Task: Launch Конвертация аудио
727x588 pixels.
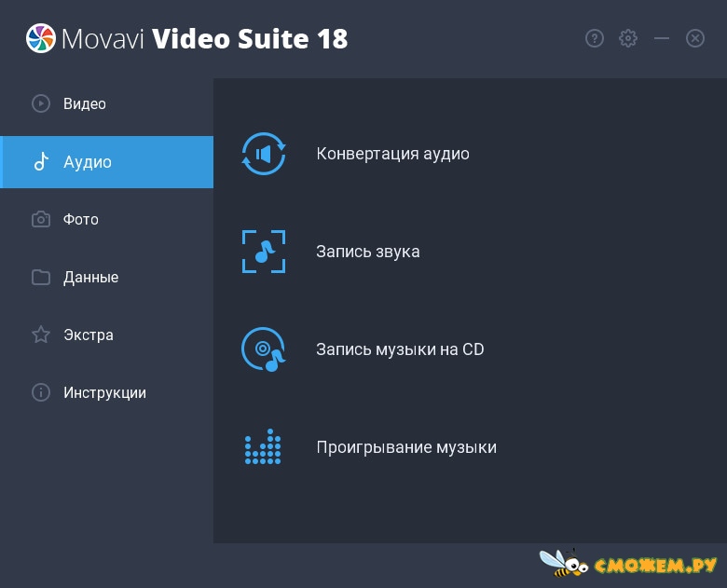Action: 392,154
